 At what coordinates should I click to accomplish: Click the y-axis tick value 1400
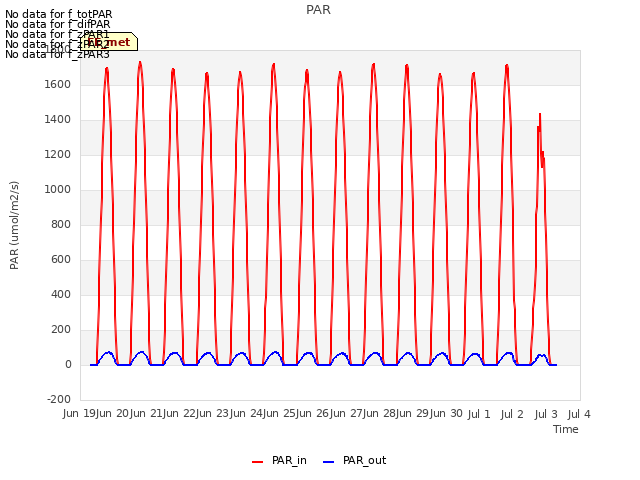58,120
